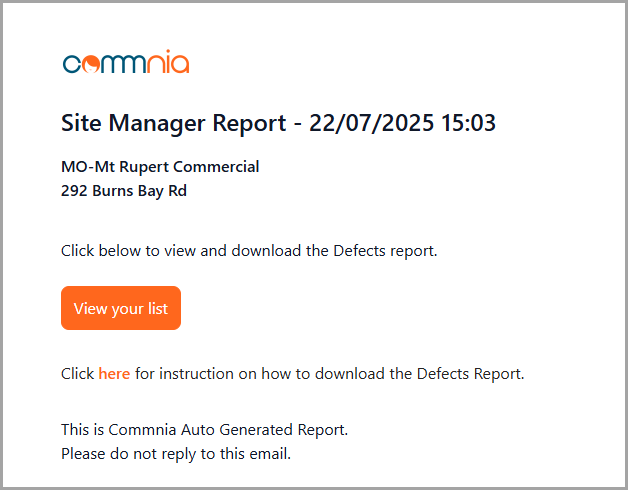Click the time 15:03 in heading
The image size is (628, 490).
point(468,123)
